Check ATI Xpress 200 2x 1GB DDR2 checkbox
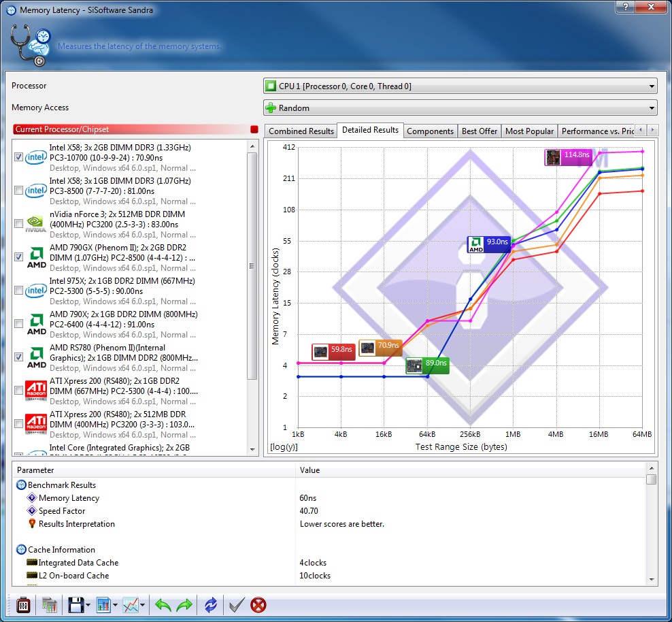This screenshot has width=672, height=622. 18,391
